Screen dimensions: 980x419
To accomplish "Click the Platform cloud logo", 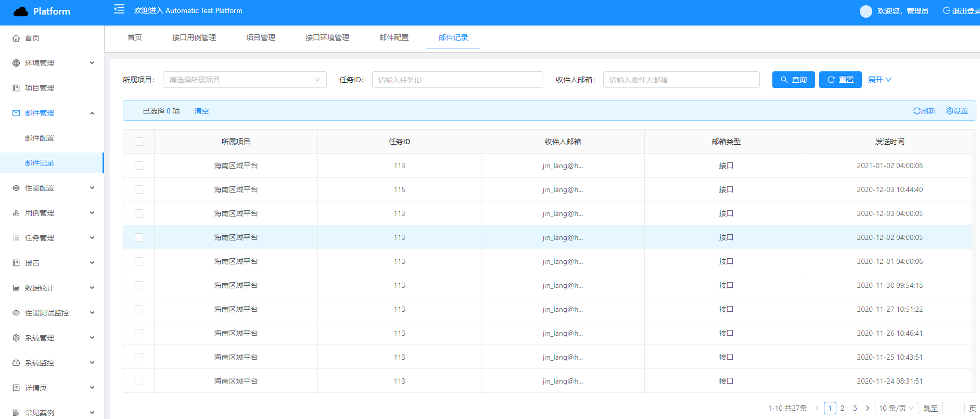I will [21, 11].
